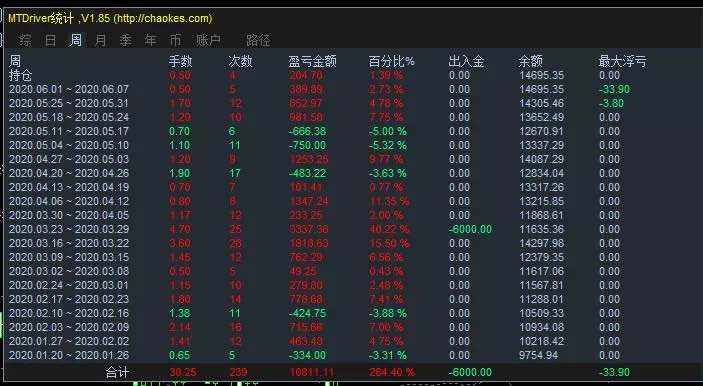
Task: Switch to the 日 daily tab
Action: point(50,40)
